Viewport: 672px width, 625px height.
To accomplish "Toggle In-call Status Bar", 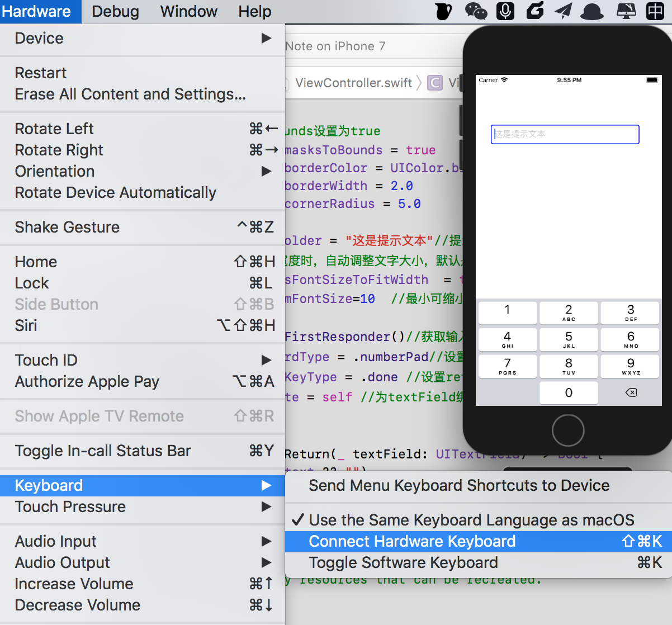I will 143,451.
